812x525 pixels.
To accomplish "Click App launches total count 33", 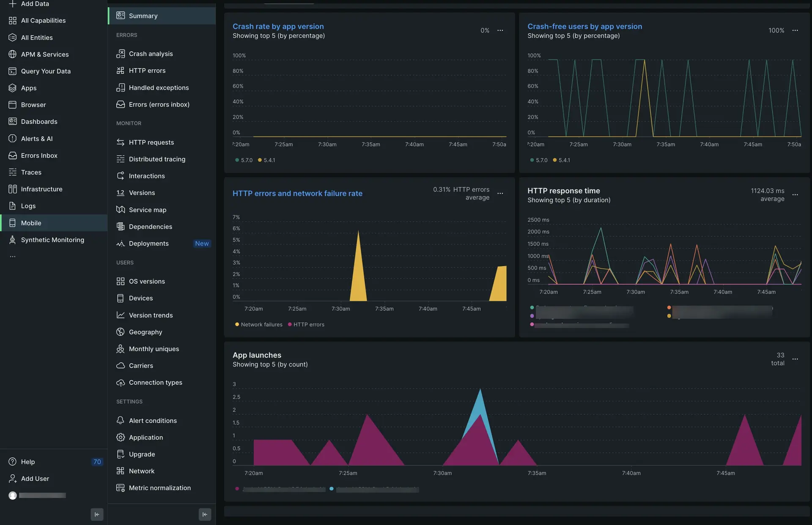I will tap(778, 359).
